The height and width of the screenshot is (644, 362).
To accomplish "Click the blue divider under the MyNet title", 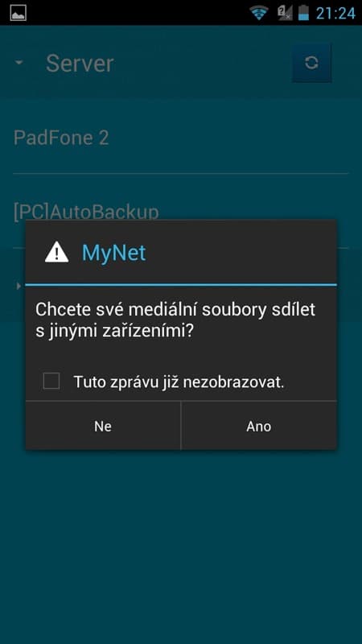I will [181, 284].
